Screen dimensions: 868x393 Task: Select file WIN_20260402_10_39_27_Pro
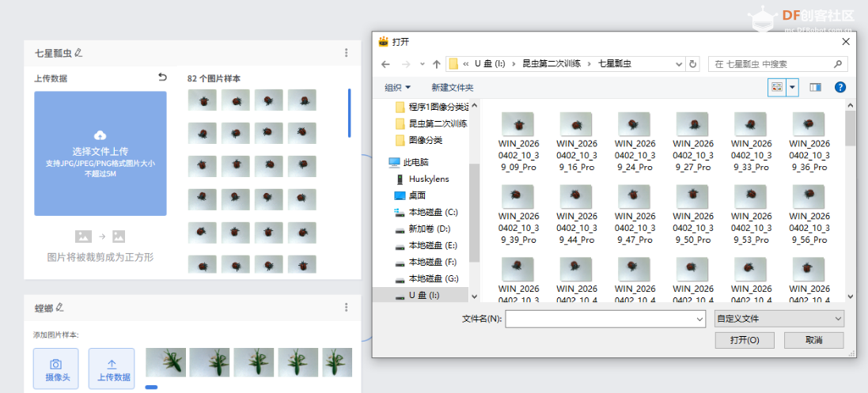pyautogui.click(x=692, y=142)
